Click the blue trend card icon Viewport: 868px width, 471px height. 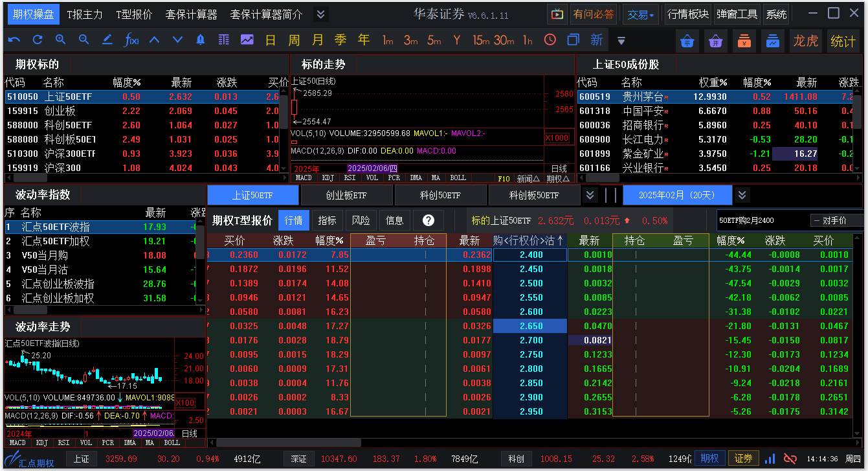tap(773, 41)
